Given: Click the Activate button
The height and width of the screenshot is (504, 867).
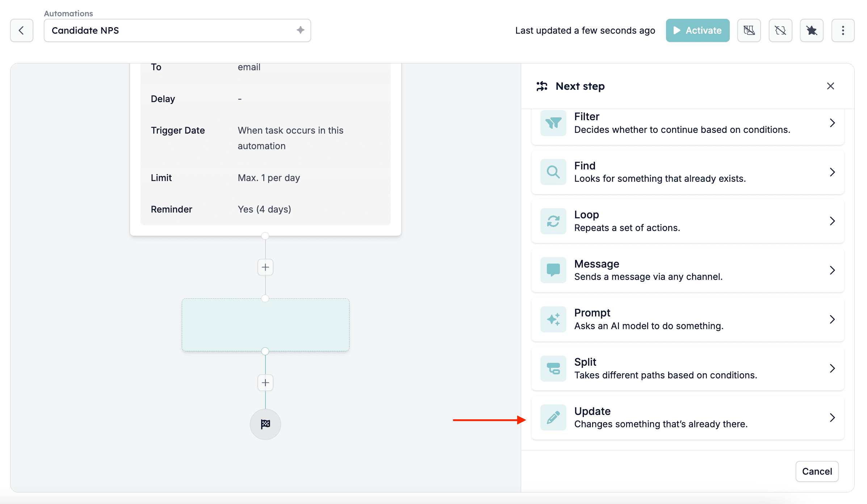Looking at the screenshot, I should (698, 30).
